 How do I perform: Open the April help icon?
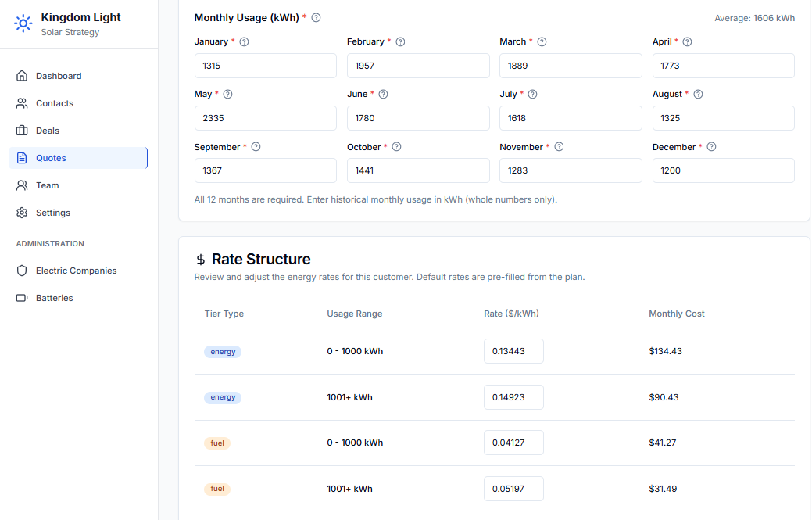(x=687, y=42)
